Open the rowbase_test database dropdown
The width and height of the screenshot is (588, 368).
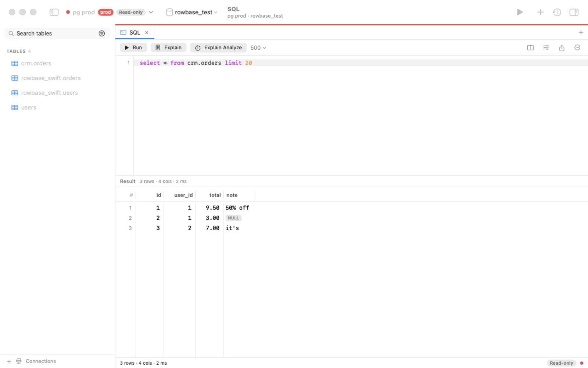pyautogui.click(x=196, y=12)
